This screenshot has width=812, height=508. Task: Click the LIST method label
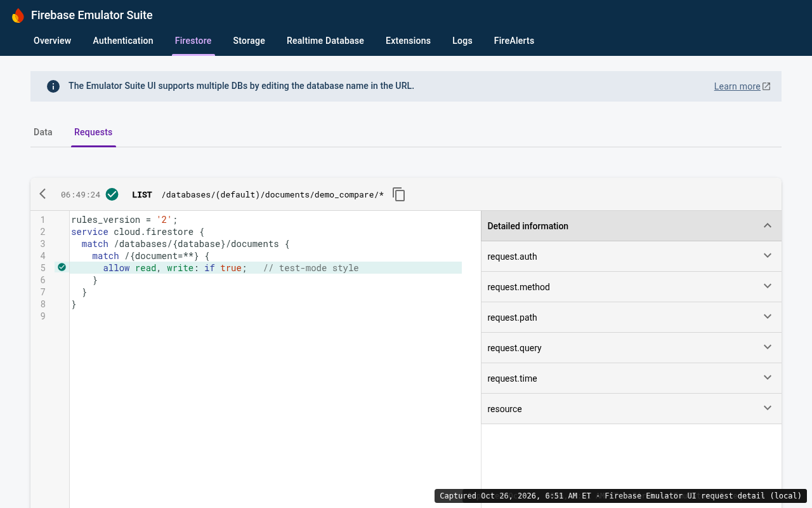coord(142,195)
